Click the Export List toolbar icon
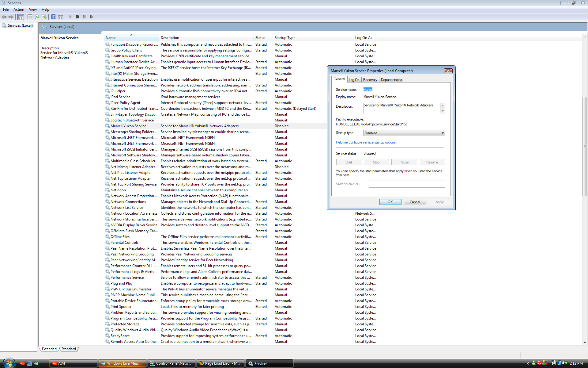The width and height of the screenshot is (588, 368). pyautogui.click(x=44, y=17)
